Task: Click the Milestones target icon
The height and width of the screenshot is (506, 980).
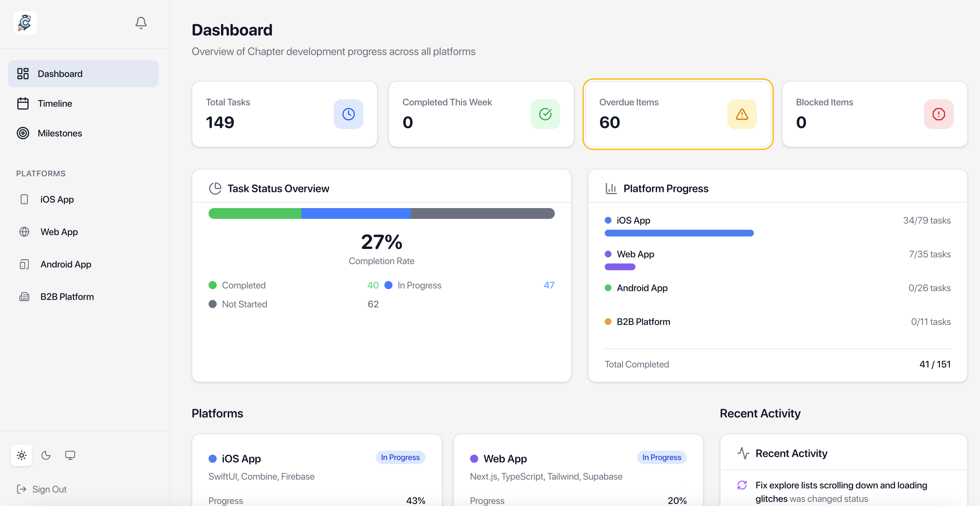Action: 23,133
